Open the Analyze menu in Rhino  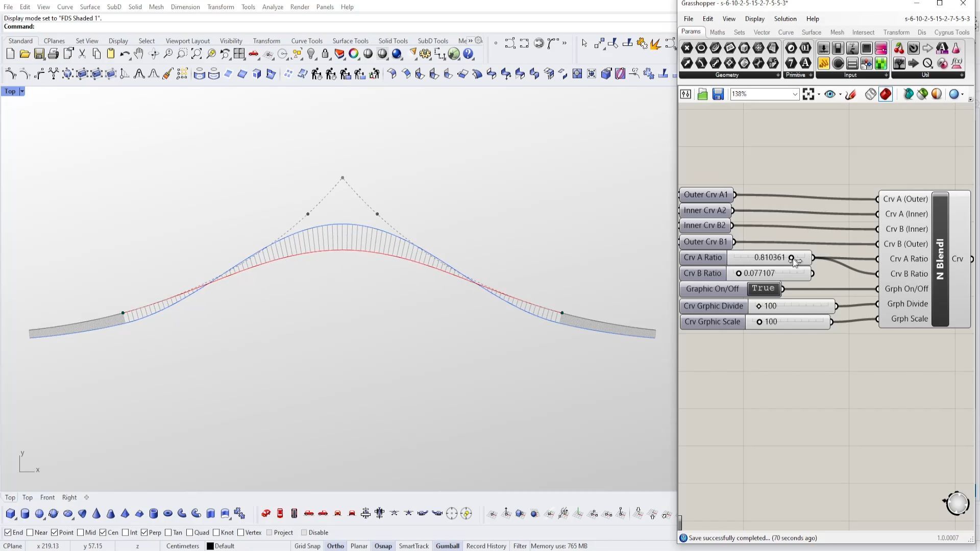pyautogui.click(x=273, y=7)
